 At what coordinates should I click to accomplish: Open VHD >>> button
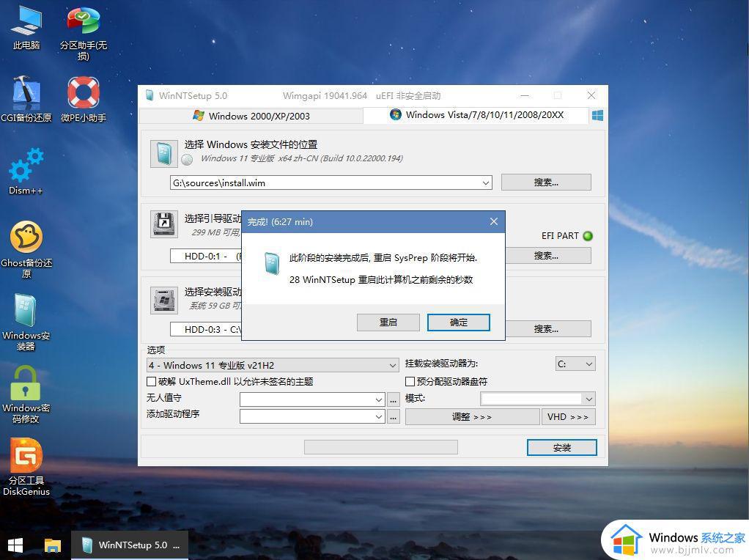click(568, 416)
